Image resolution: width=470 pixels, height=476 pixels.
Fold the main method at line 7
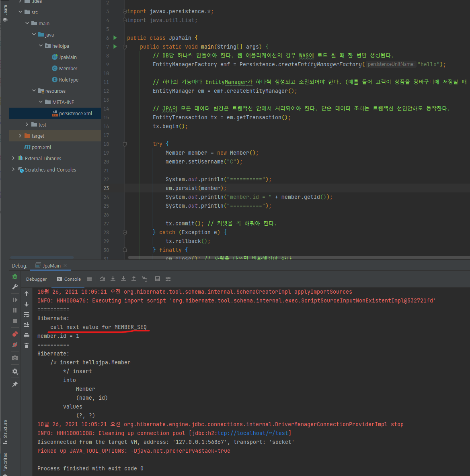click(125, 47)
